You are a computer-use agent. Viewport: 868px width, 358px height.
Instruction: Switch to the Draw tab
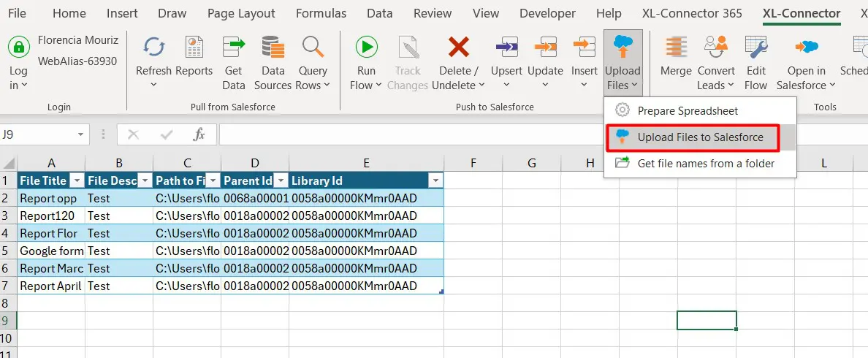tap(172, 13)
